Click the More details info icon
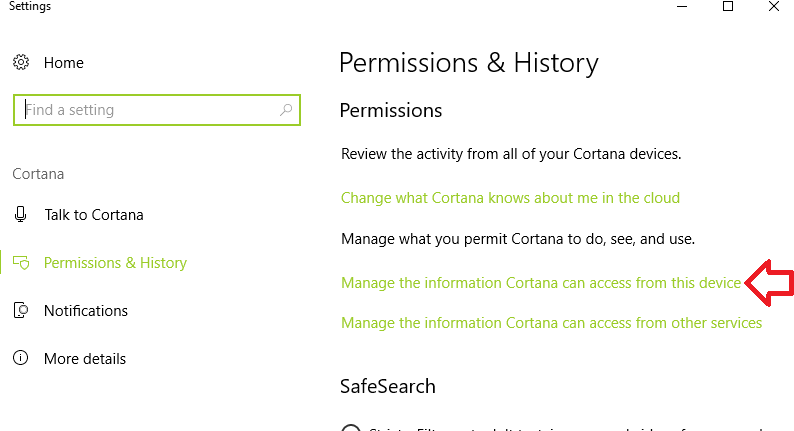Screen dimensions: 794x431 tap(20, 358)
